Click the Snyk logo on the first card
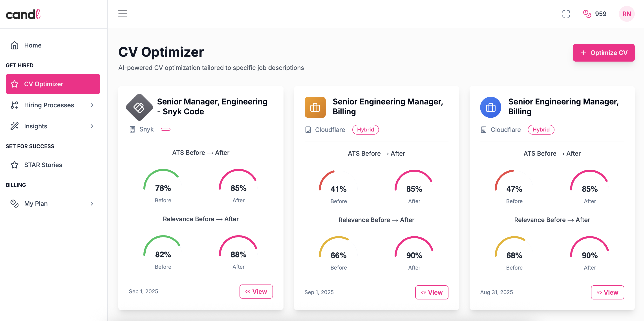Image resolution: width=644 pixels, height=321 pixels. [x=139, y=107]
